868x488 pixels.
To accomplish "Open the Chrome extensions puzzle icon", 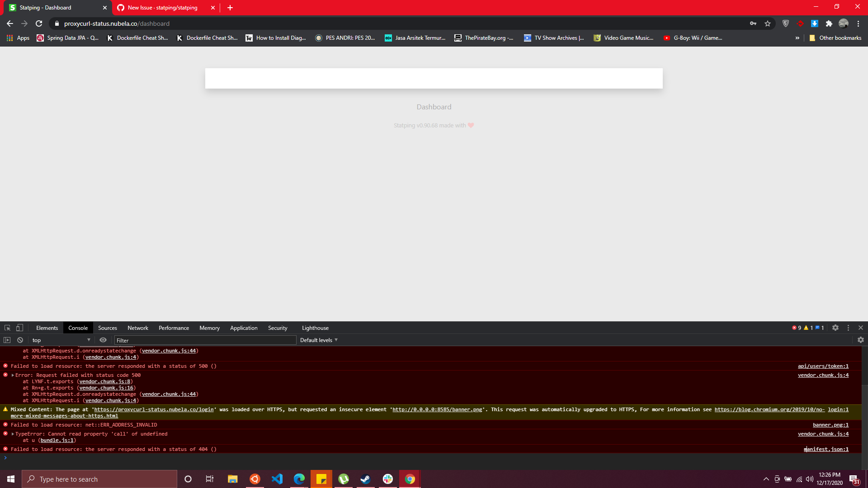I will [x=829, y=23].
